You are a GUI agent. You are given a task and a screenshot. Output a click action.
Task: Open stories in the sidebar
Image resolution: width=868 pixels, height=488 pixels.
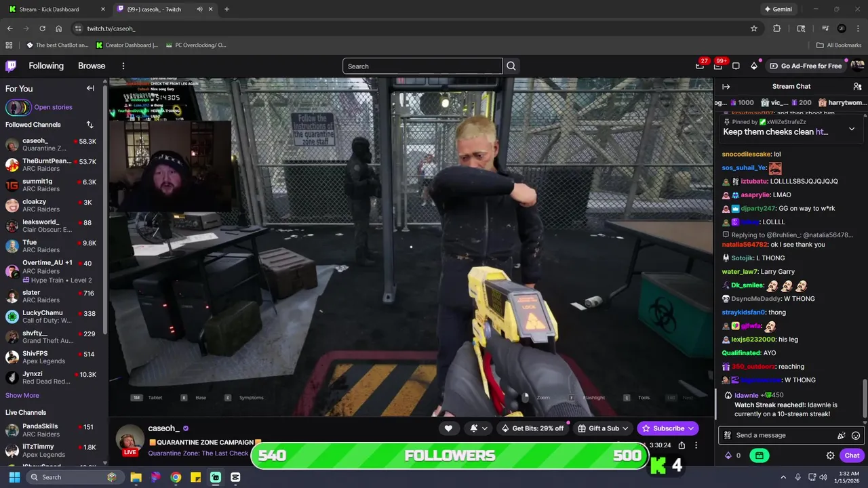pyautogui.click(x=39, y=107)
